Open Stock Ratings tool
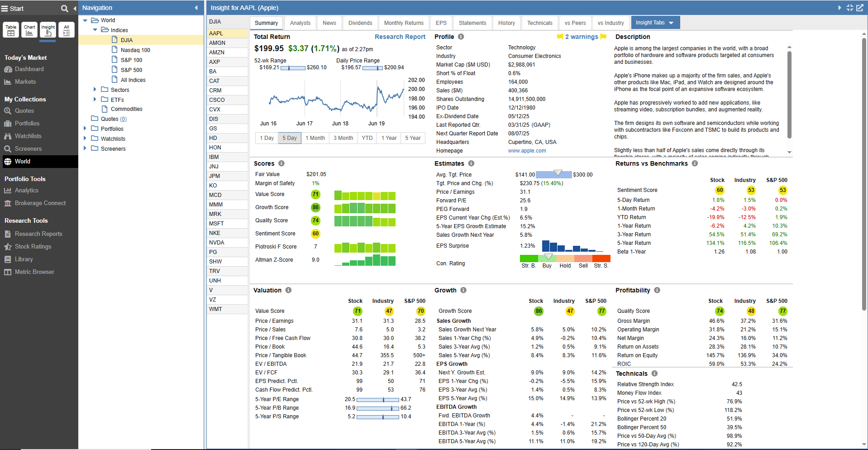This screenshot has width=868, height=450. coord(33,247)
